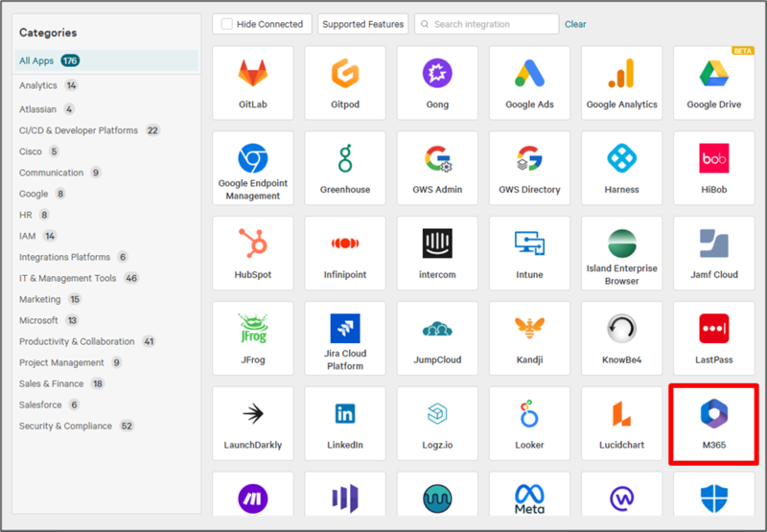767x532 pixels.
Task: Open Google Endpoint Management tile
Action: [x=253, y=168]
